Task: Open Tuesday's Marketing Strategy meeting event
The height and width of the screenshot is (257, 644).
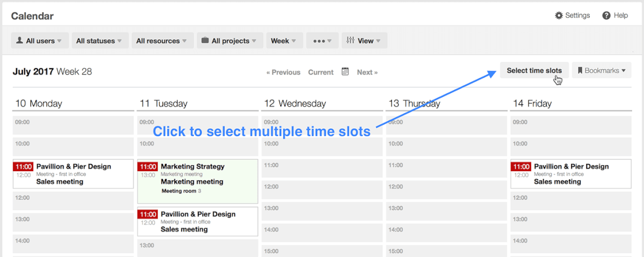Action: 197,181
